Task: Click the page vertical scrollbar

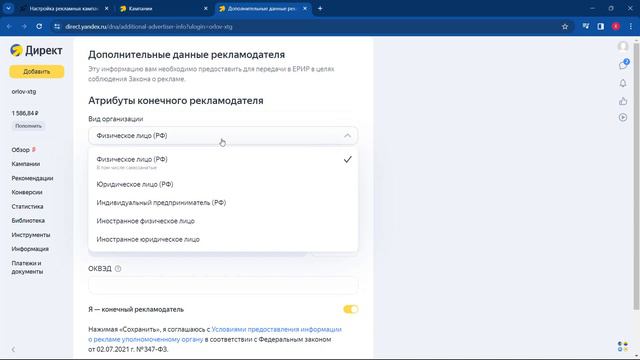Action: point(636,176)
